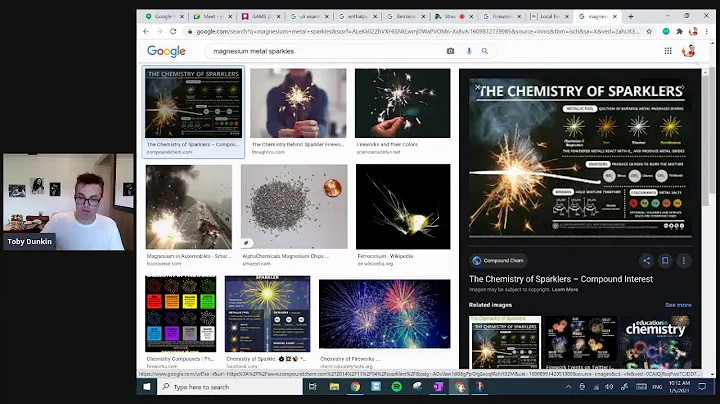Click the amazon.com source text
Screen dimensions: 720x404
(x=256, y=264)
